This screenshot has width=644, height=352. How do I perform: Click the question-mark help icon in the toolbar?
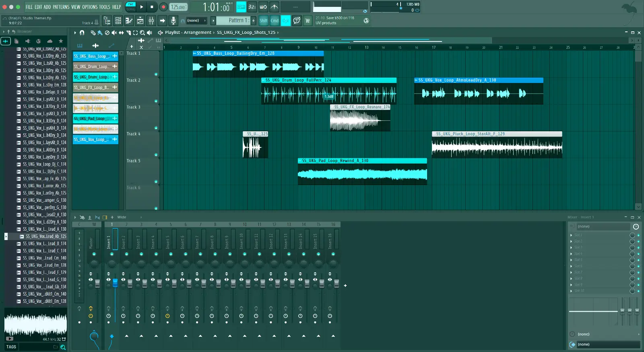[297, 21]
